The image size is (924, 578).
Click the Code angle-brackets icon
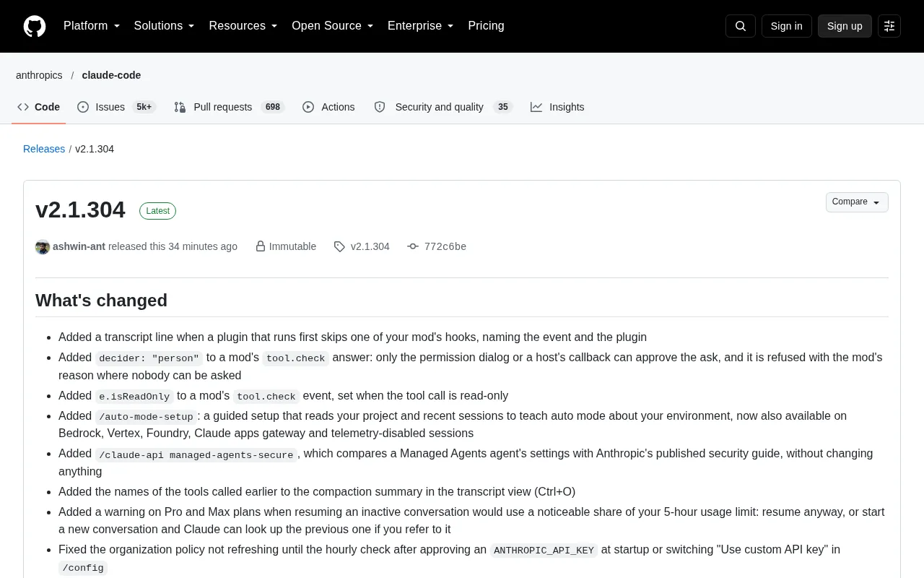23,107
